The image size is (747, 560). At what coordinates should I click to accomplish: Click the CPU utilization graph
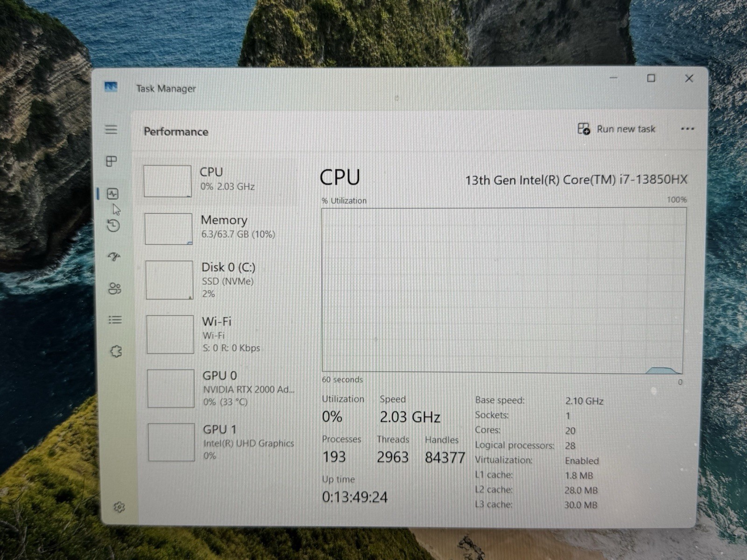pos(503,290)
